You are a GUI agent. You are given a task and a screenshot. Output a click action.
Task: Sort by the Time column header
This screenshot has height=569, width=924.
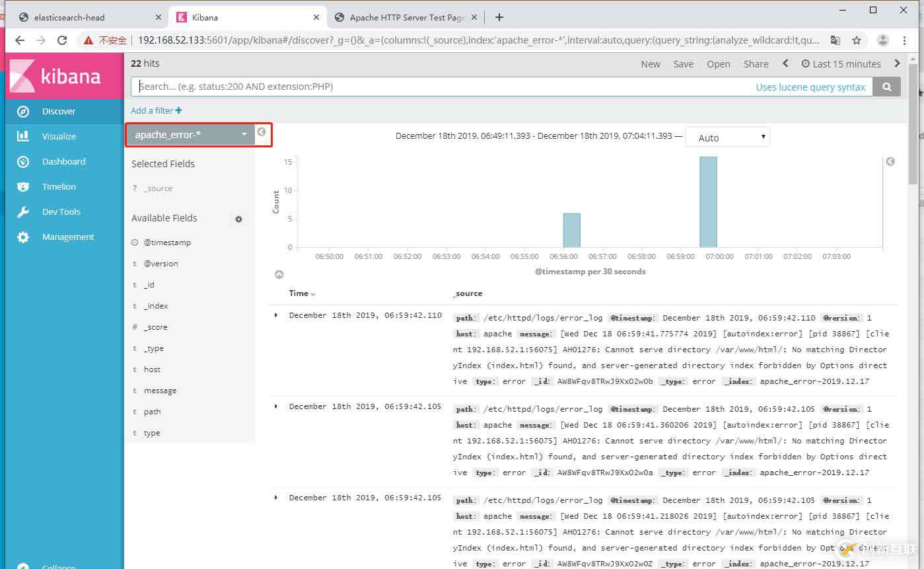pos(302,293)
